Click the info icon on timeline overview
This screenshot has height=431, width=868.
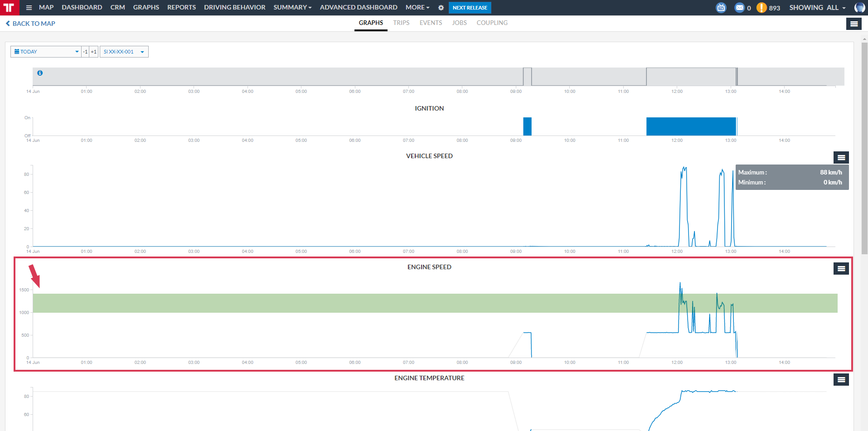(x=40, y=73)
